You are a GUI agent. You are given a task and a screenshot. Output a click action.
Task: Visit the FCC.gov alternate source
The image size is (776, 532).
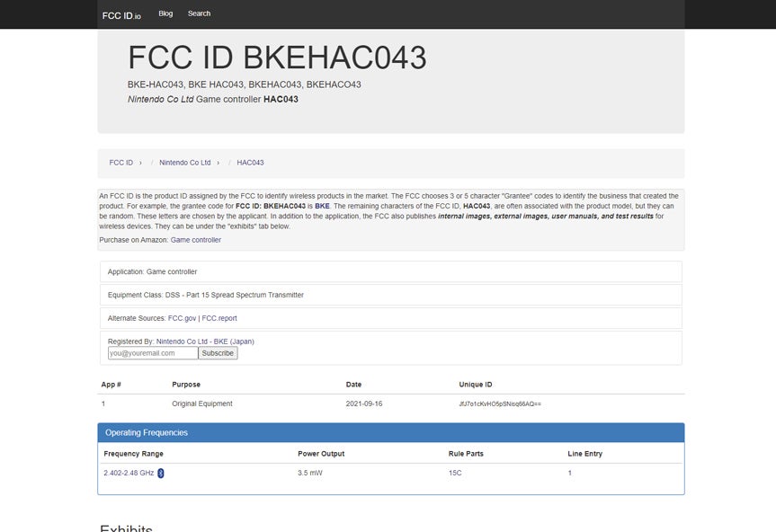click(x=183, y=318)
